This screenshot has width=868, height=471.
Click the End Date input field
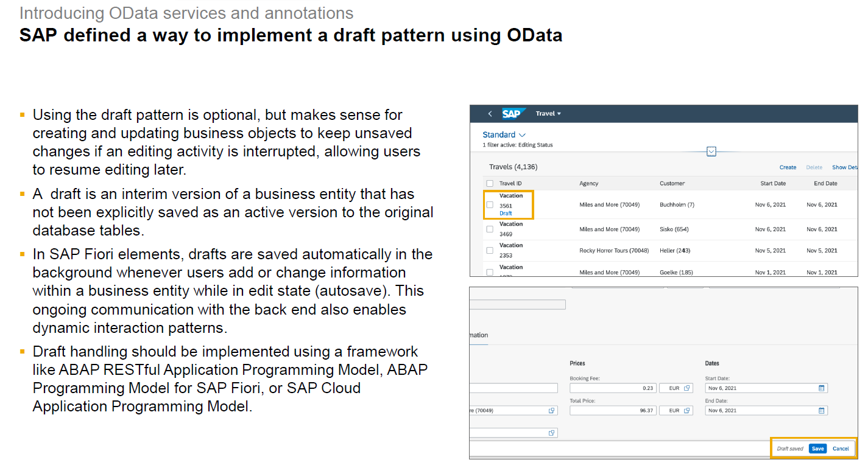pyautogui.click(x=766, y=411)
